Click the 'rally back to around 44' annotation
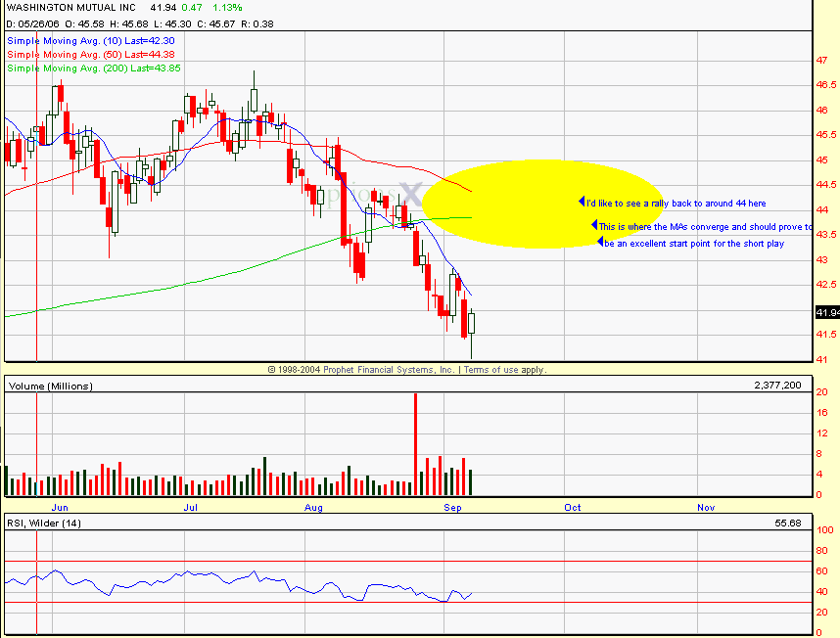 (677, 204)
